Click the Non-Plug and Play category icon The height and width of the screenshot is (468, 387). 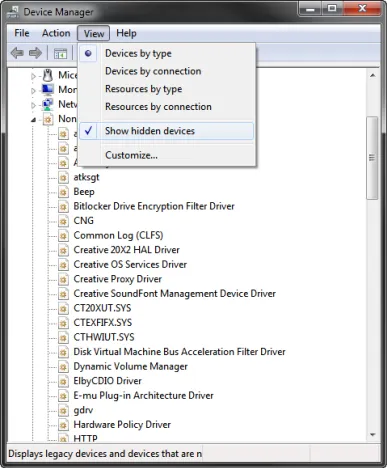(48, 119)
